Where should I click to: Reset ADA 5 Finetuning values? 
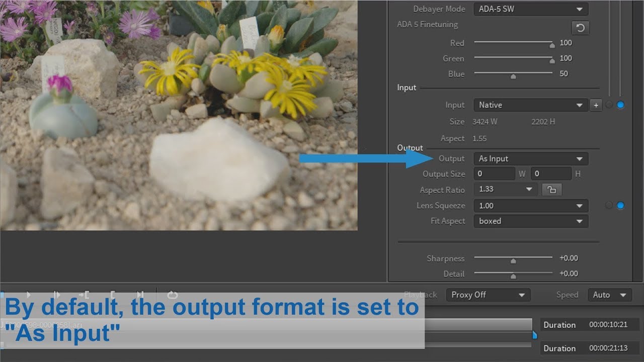[580, 27]
